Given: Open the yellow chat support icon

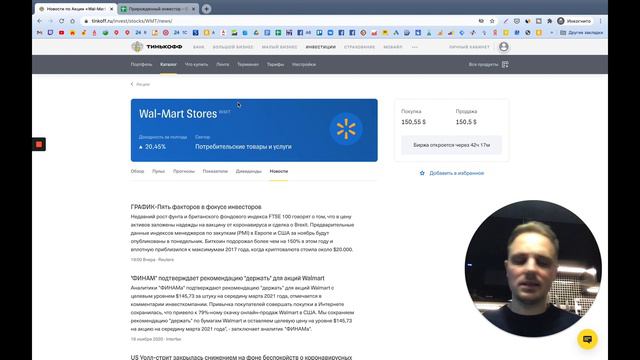Looking at the screenshot, I should [x=587, y=339].
